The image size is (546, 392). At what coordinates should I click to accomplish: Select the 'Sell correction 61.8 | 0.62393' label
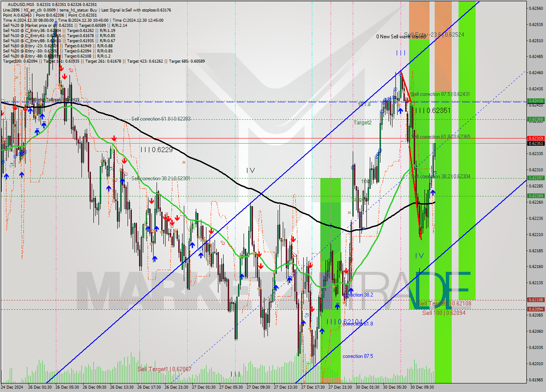coord(161,119)
